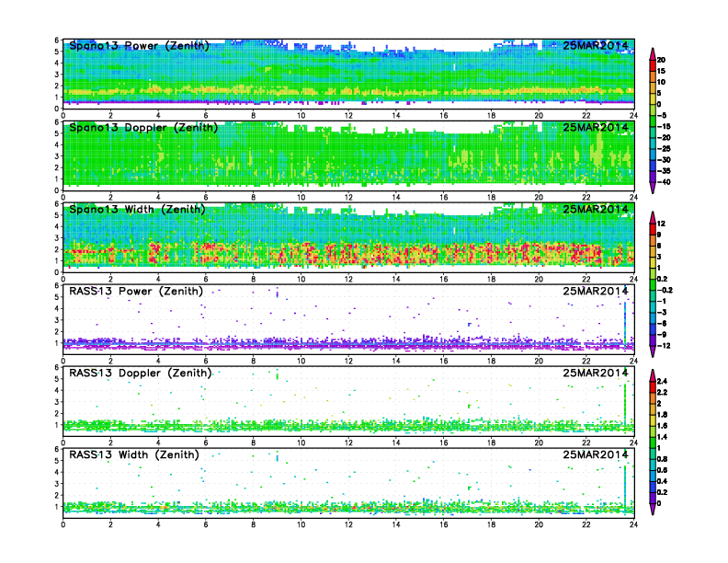Click the '2.2' label on the bottom colorbar
This screenshot has width=728, height=563.
coord(662,392)
